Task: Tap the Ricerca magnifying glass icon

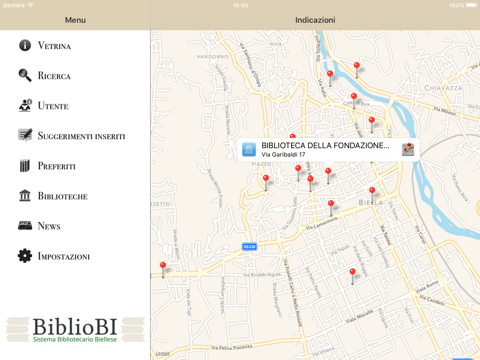Action: click(25, 75)
